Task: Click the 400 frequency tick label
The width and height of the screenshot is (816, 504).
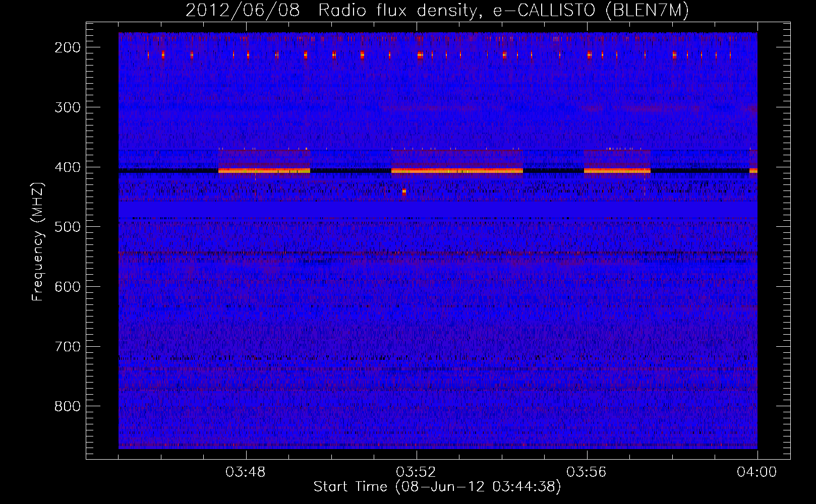Action: click(x=67, y=167)
